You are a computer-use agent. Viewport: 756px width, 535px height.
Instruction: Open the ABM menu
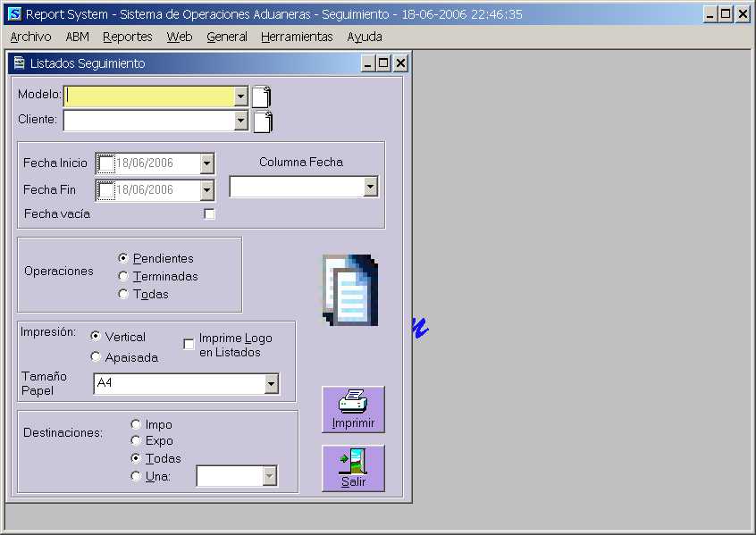pyautogui.click(x=77, y=37)
